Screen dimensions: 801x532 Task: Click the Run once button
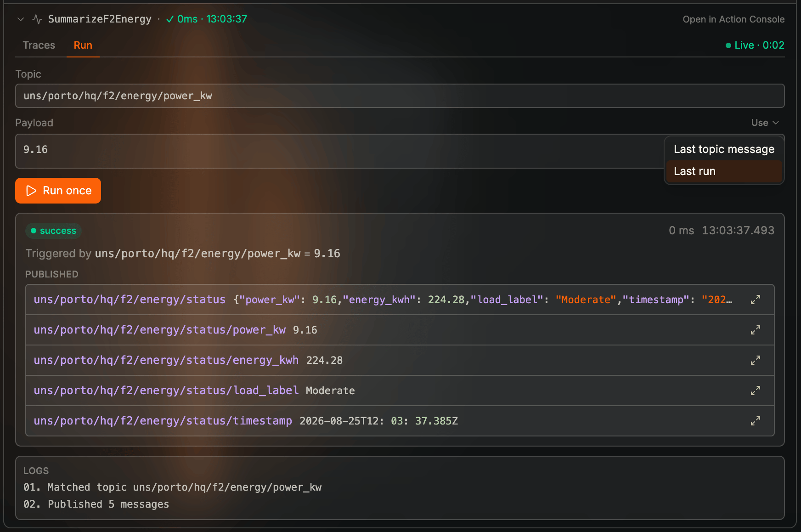58,191
